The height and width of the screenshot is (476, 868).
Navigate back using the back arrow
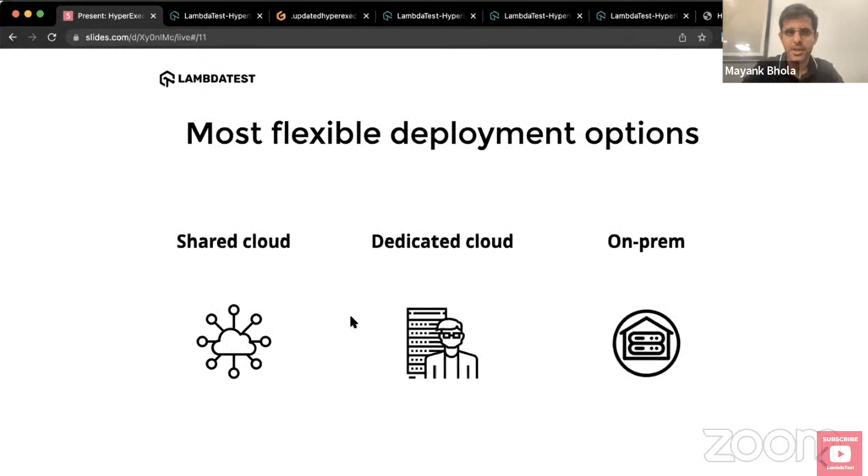coord(13,37)
